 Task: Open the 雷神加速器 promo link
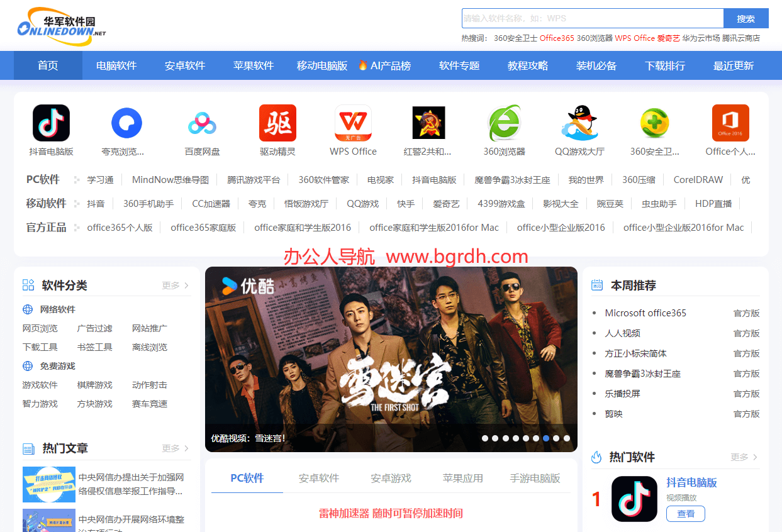pyautogui.click(x=391, y=513)
